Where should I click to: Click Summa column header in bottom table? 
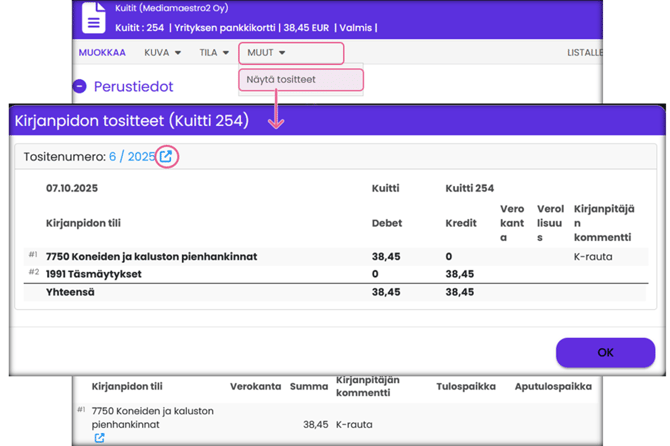(x=308, y=386)
